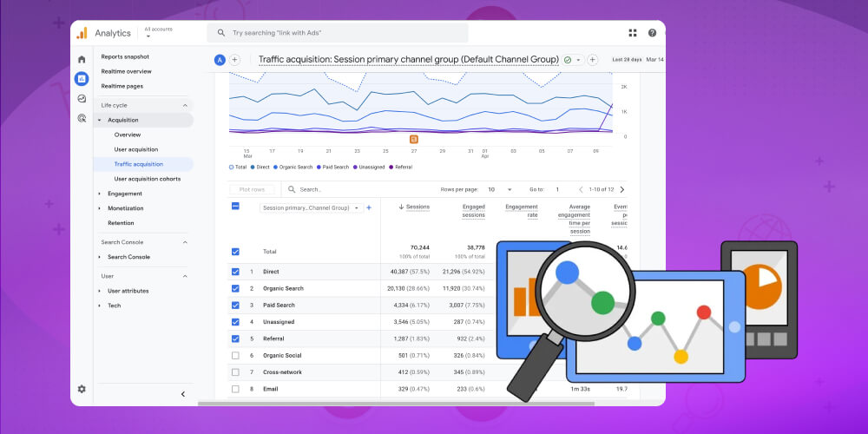This screenshot has width=868, height=434.
Task: Add a comparison with plus button
Action: pyautogui.click(x=234, y=60)
